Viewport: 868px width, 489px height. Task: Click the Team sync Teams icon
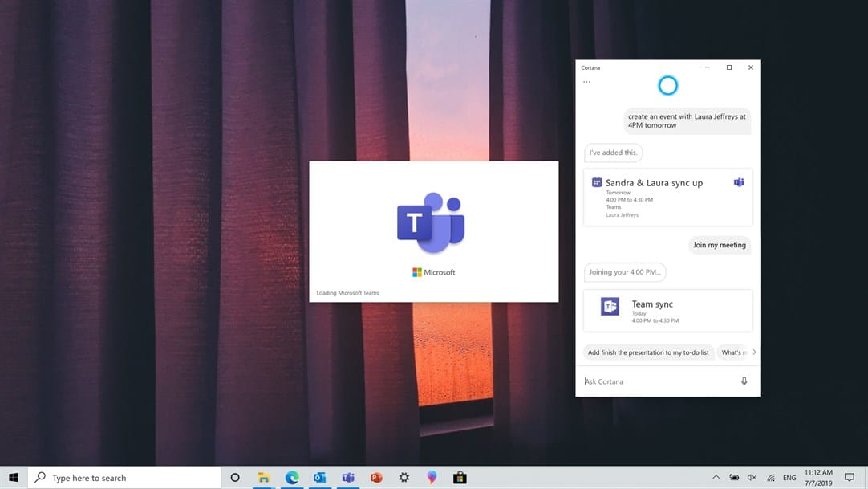(610, 306)
